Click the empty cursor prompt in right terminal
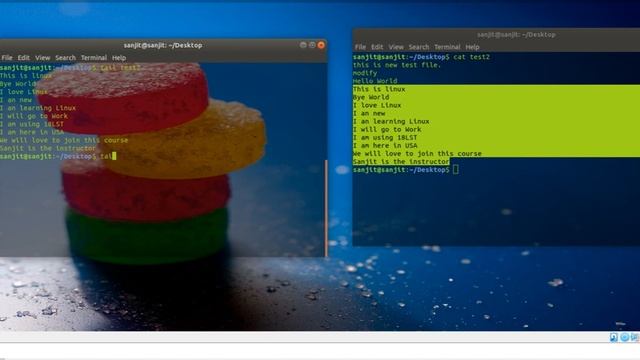 456,170
